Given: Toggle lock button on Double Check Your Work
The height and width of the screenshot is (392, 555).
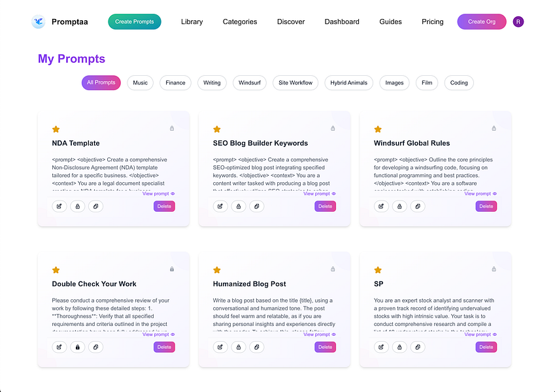Looking at the screenshot, I should (77, 347).
